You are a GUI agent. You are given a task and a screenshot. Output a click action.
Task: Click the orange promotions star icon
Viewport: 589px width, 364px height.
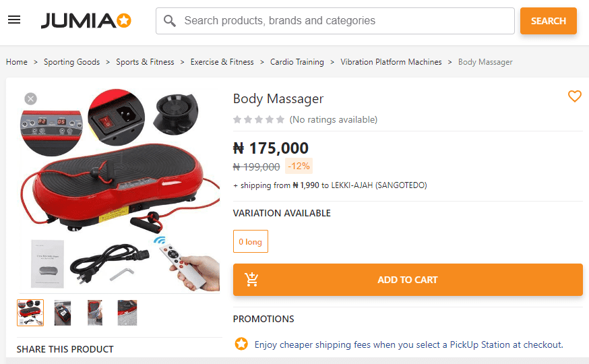(241, 344)
